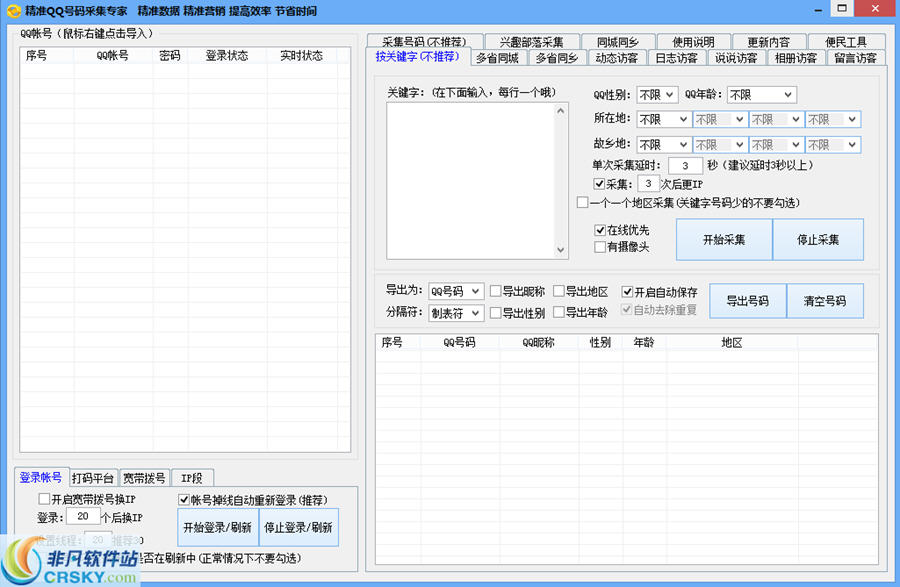Export numbers with the 导出号码 button
Viewport: 900px width, 587px height.
747,300
